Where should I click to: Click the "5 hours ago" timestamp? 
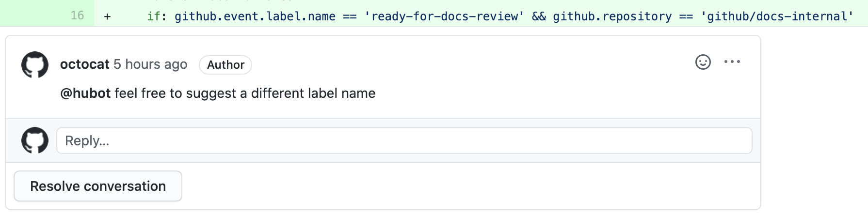click(x=150, y=64)
